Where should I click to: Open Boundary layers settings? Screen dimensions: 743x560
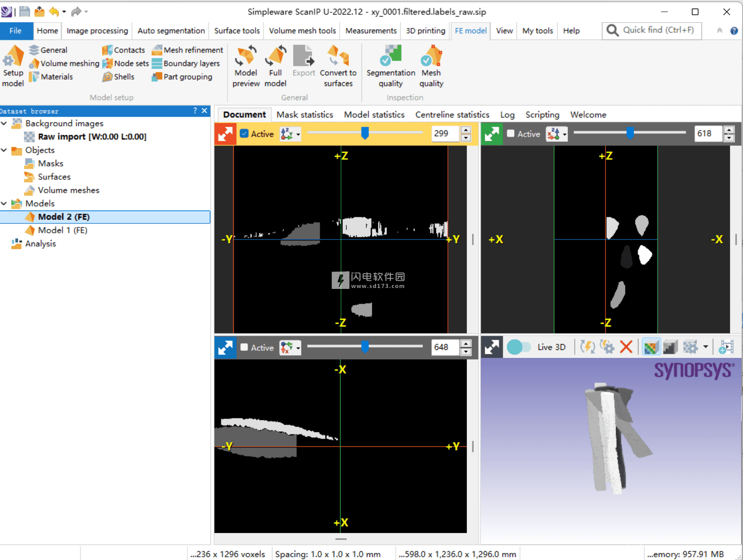[186, 63]
